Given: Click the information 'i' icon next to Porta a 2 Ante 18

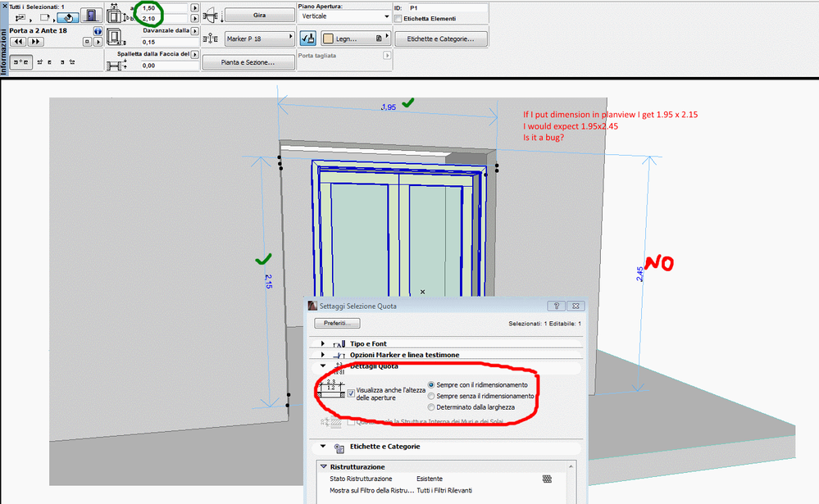Looking at the screenshot, I should coord(98,31).
